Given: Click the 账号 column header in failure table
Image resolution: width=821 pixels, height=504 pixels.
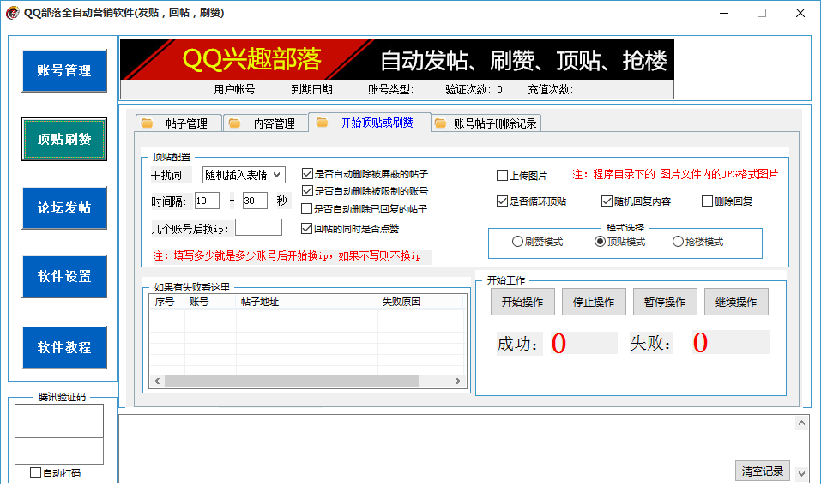Looking at the screenshot, I should coord(210,302).
